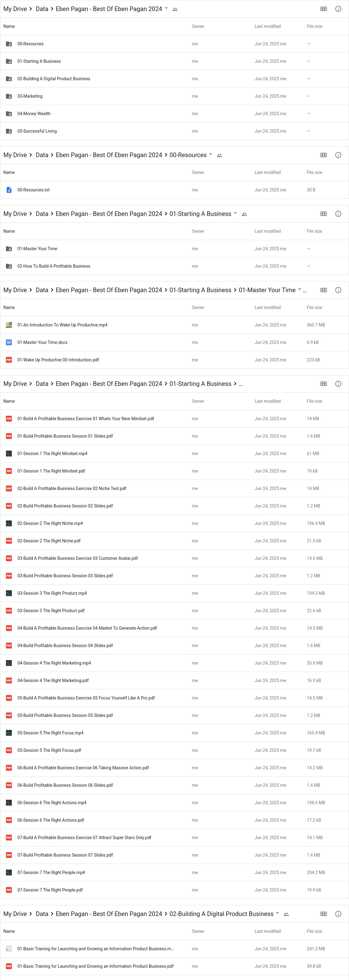Switch to grid layout in the 00-Resources header
Screen dimensions: 349x980
[324, 155]
